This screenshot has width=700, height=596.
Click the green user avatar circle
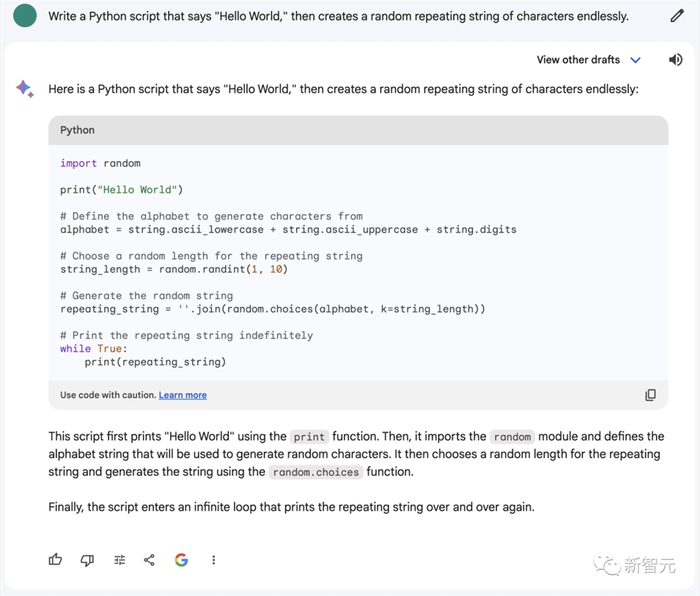click(24, 15)
